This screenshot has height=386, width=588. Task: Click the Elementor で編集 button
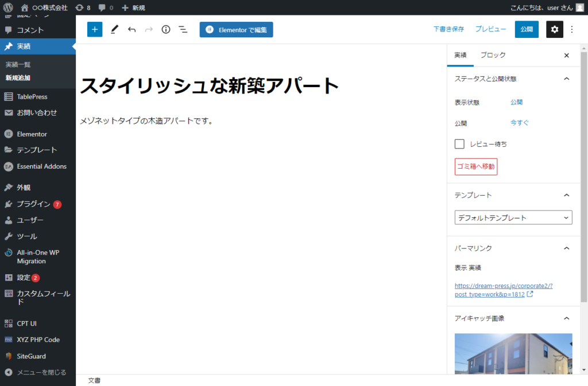pos(236,30)
